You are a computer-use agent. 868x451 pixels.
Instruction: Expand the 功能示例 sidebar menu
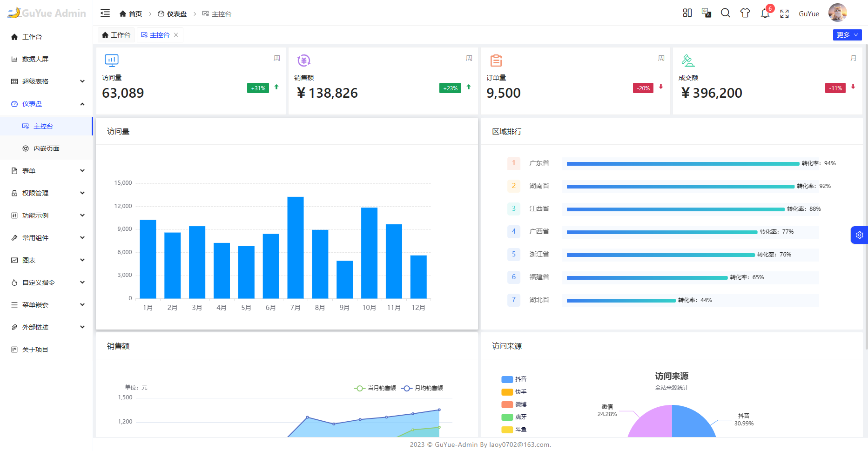pyautogui.click(x=47, y=215)
